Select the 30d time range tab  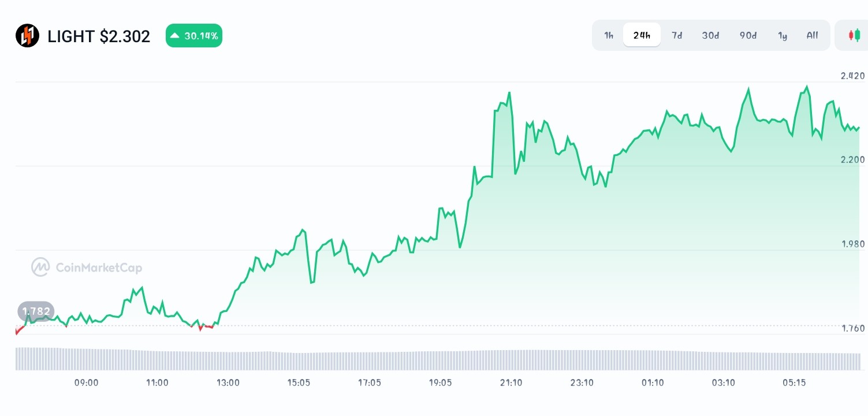pos(710,35)
